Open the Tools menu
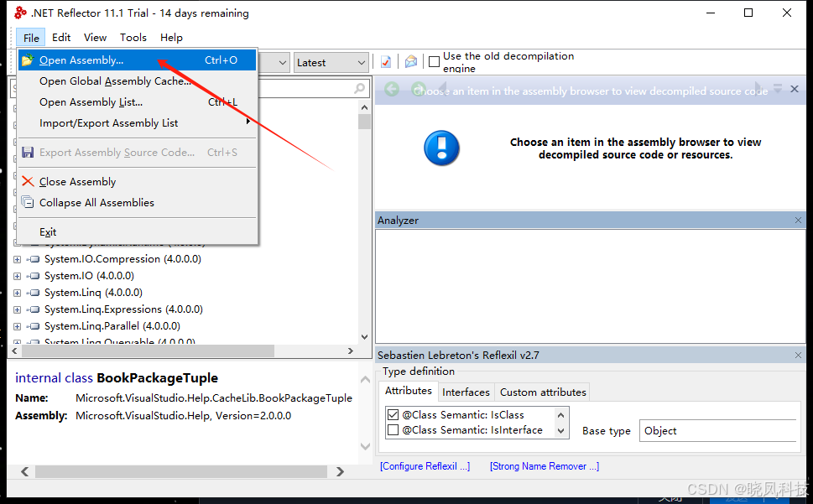 [x=133, y=37]
